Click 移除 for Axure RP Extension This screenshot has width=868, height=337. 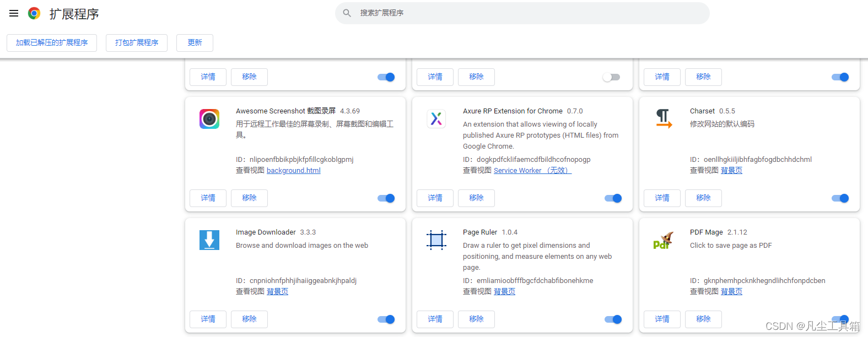pos(476,198)
